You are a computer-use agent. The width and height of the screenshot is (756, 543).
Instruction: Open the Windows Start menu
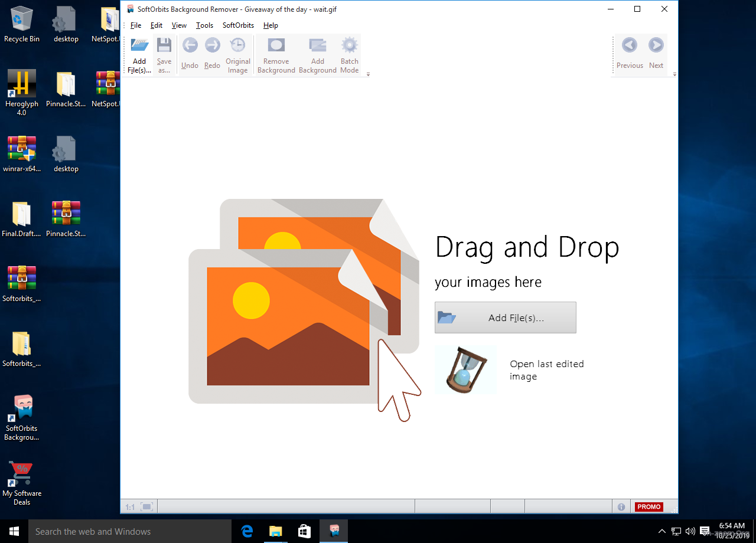point(14,531)
